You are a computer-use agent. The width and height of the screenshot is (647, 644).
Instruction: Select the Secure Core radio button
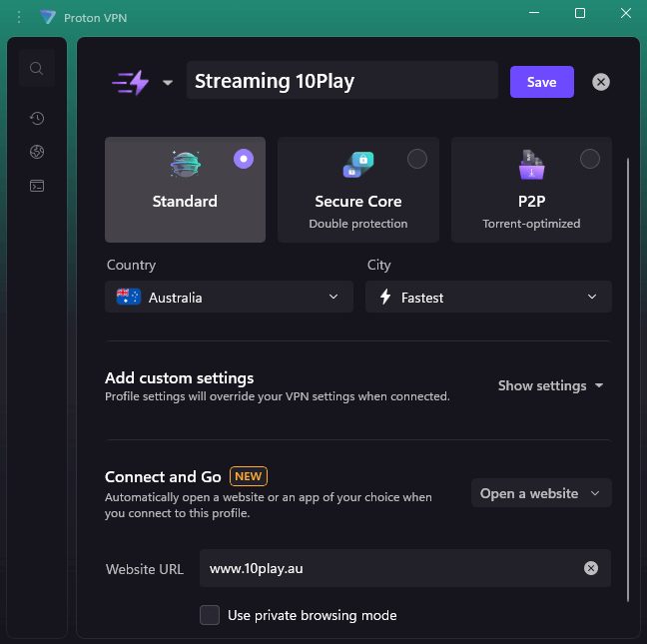pyautogui.click(x=416, y=159)
